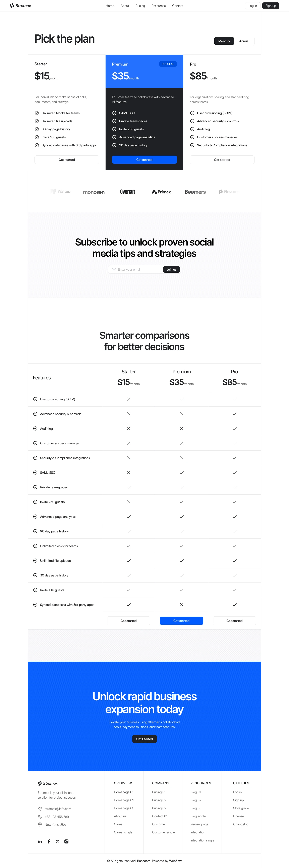Click the Join us button

[x=171, y=270]
